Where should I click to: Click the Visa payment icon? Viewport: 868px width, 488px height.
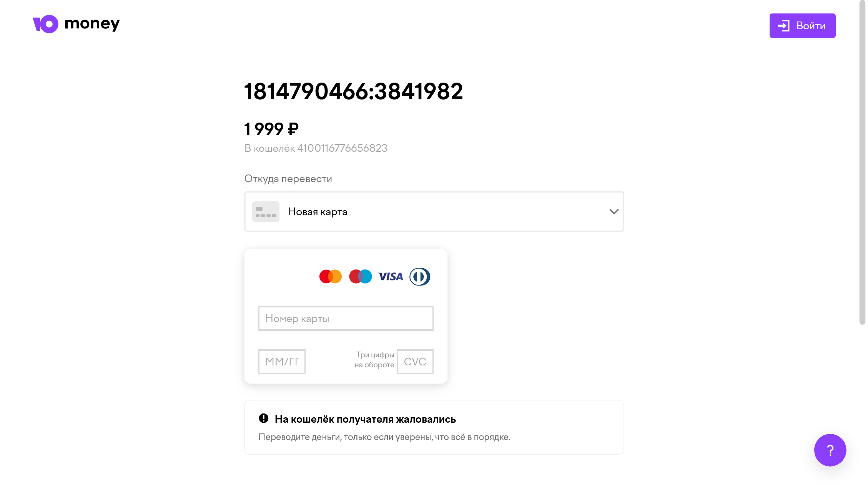click(390, 277)
